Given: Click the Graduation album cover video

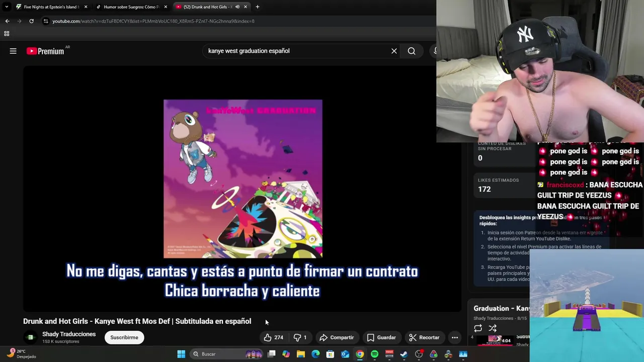Looking at the screenshot, I should pyautogui.click(x=243, y=178).
